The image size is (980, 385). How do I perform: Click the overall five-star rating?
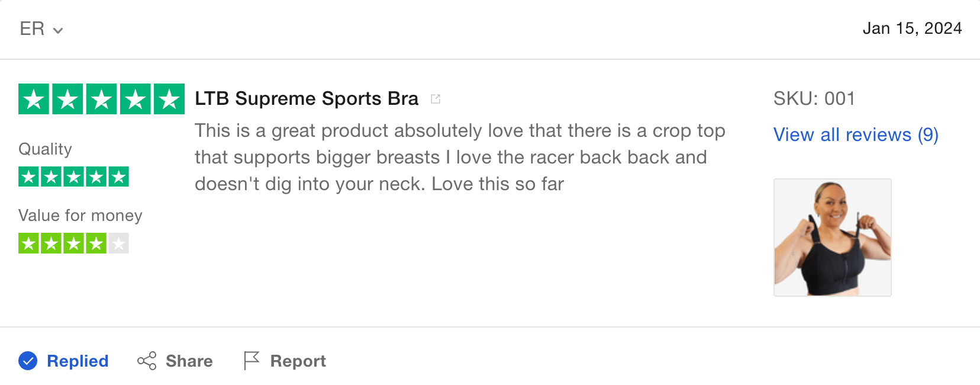click(x=101, y=99)
